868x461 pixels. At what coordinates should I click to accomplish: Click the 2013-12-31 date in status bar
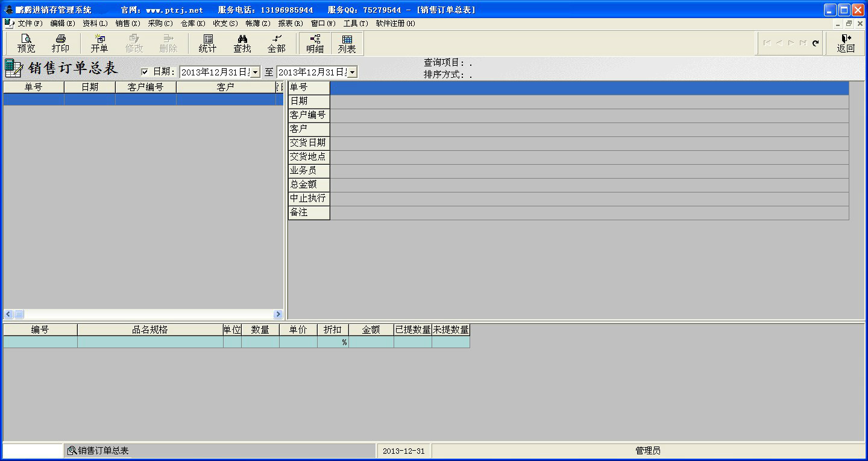(403, 451)
